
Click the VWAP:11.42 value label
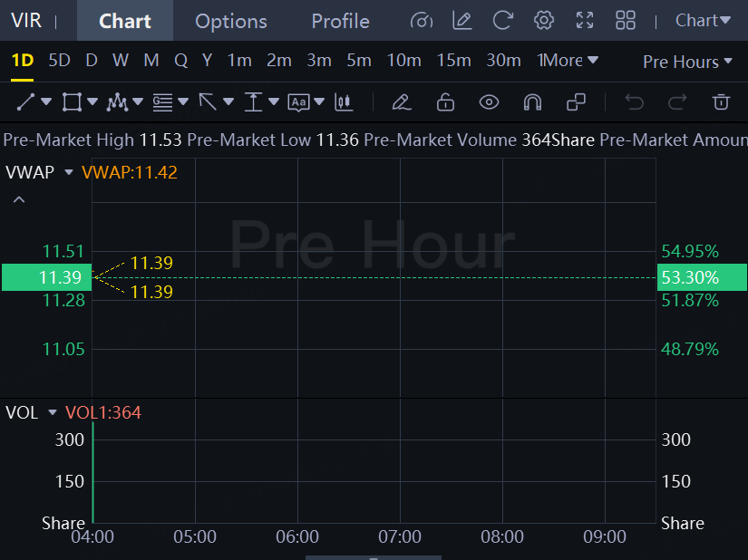tap(130, 172)
